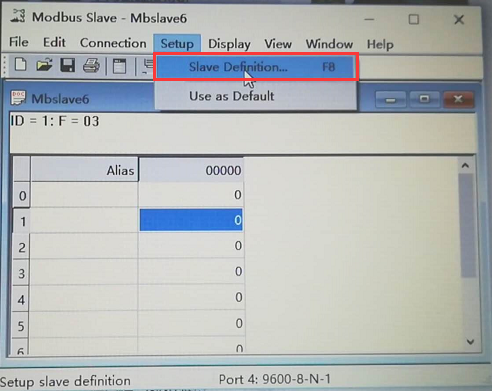Click the Open folder toolbar icon
This screenshot has height=391, width=492.
(x=44, y=65)
